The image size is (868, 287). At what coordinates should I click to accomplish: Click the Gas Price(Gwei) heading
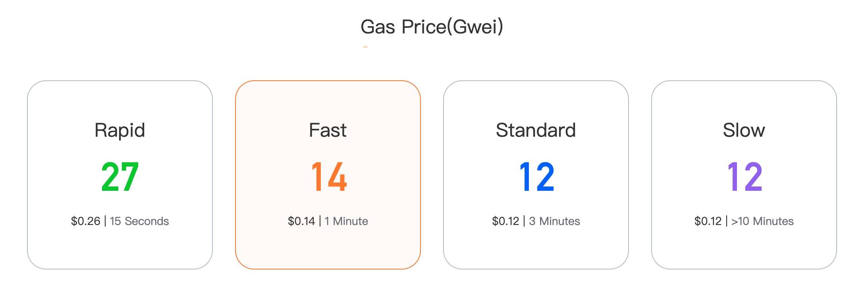[x=432, y=27]
